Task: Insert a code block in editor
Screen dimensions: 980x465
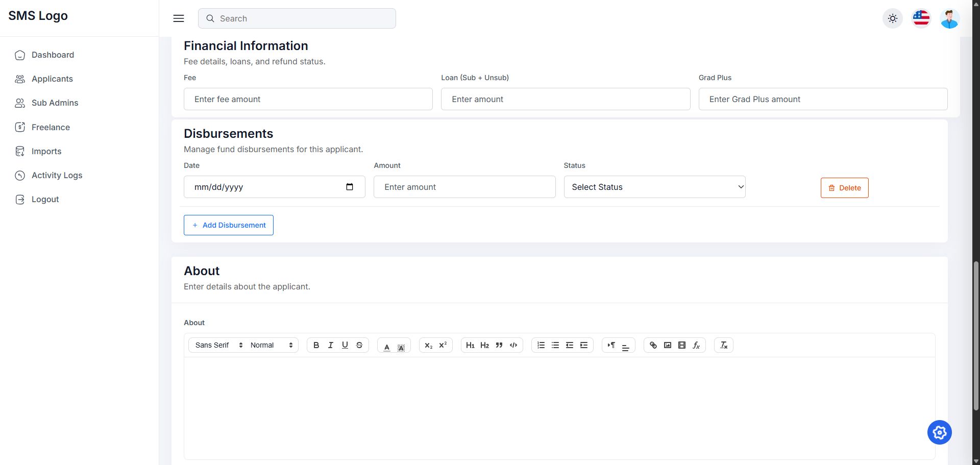Action: pyautogui.click(x=513, y=345)
